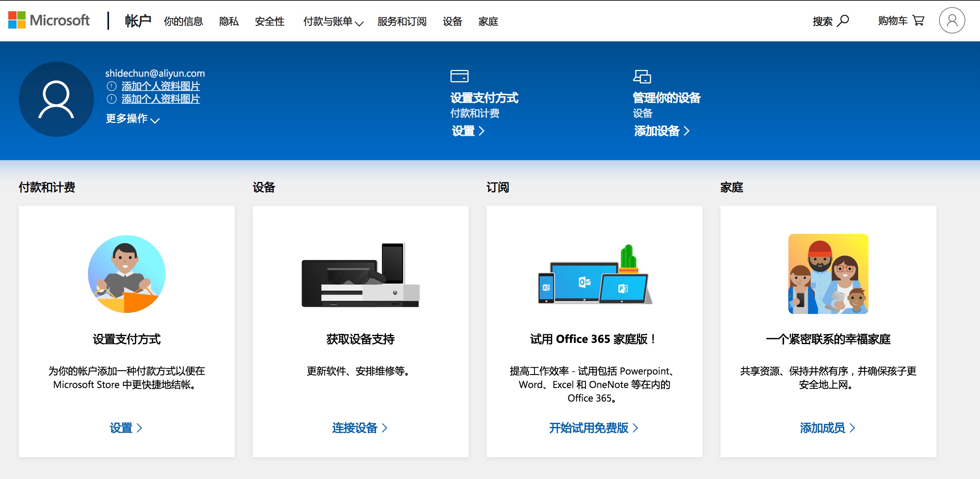Click the 连接设备 link
The image size is (980, 479).
click(360, 428)
